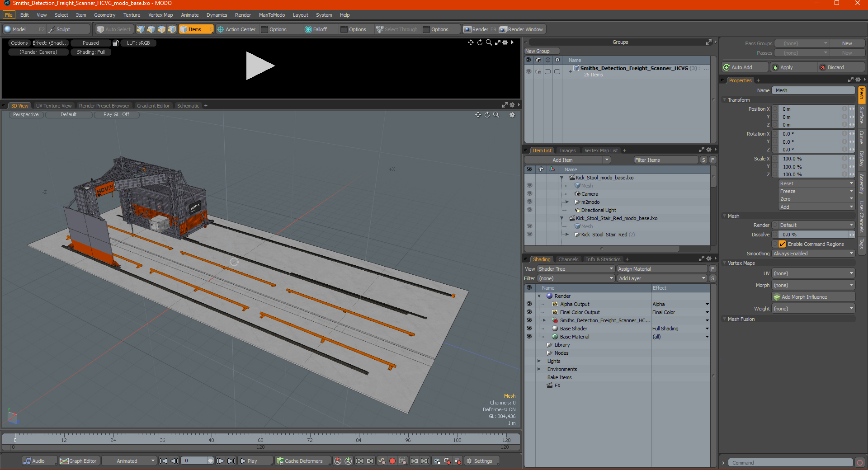
Task: Toggle Final Color Output visibility eye
Action: point(529,312)
